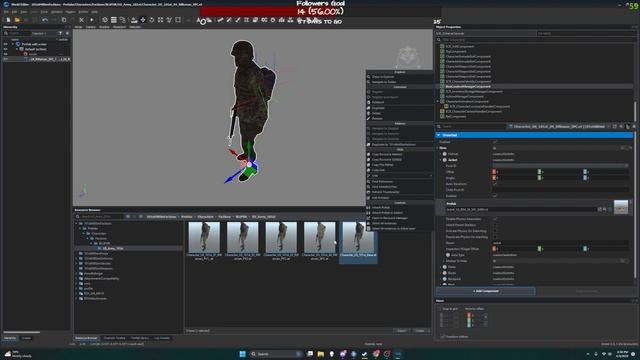Expand the Slots property group
640x360 pixels.
point(438,148)
